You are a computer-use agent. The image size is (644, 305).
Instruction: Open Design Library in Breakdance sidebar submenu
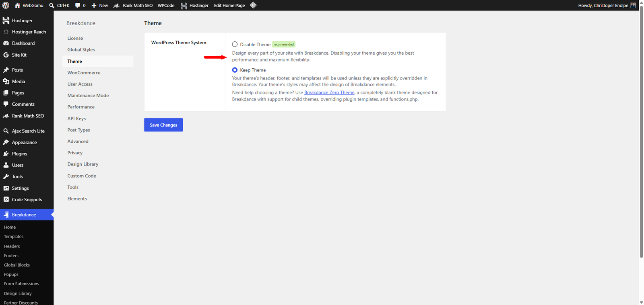coord(18,293)
